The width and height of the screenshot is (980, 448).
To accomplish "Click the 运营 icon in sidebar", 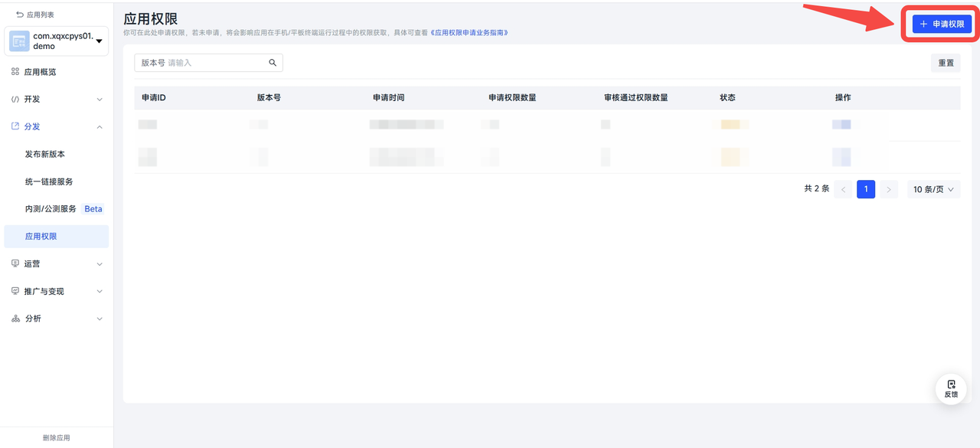I will tap(15, 263).
